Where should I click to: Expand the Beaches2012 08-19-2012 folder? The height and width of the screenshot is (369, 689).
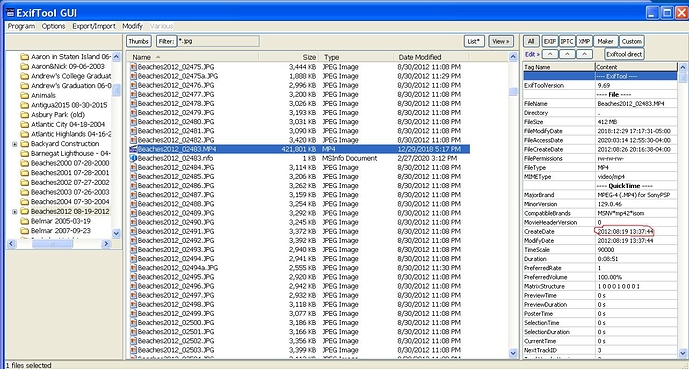15,212
